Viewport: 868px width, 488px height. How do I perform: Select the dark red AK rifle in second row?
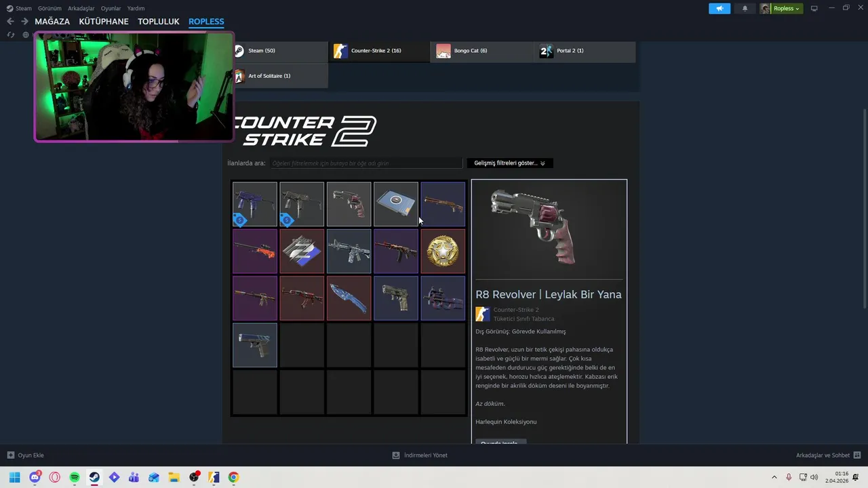(396, 251)
